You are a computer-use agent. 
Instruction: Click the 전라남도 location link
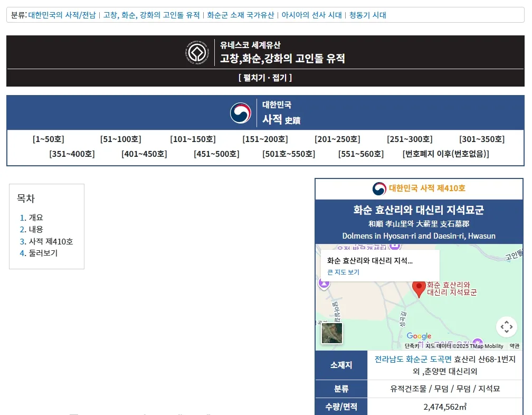pyautogui.click(x=389, y=360)
